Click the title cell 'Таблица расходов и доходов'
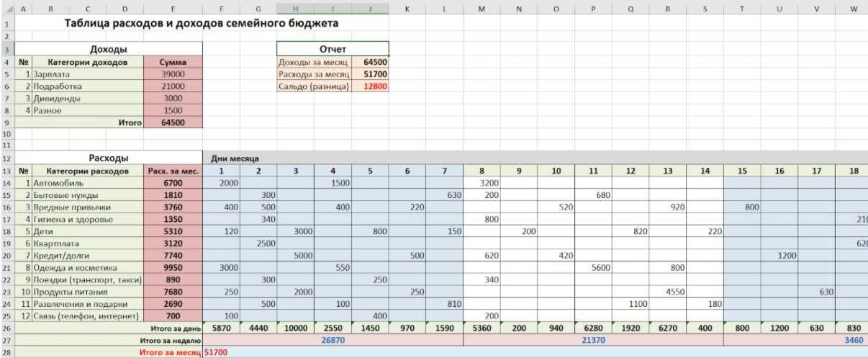The image size is (868, 358). (201, 23)
